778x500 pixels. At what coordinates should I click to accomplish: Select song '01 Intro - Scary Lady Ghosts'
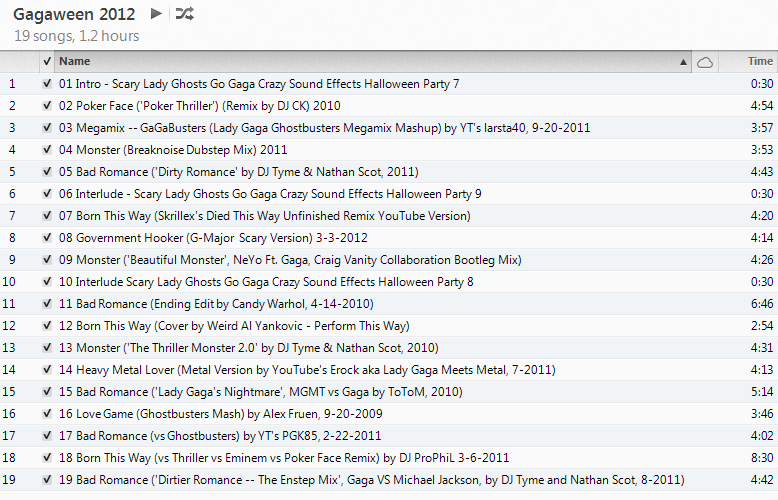259,84
